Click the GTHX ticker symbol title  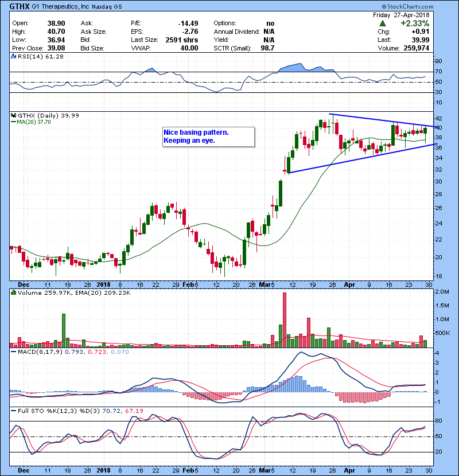pos(20,6)
